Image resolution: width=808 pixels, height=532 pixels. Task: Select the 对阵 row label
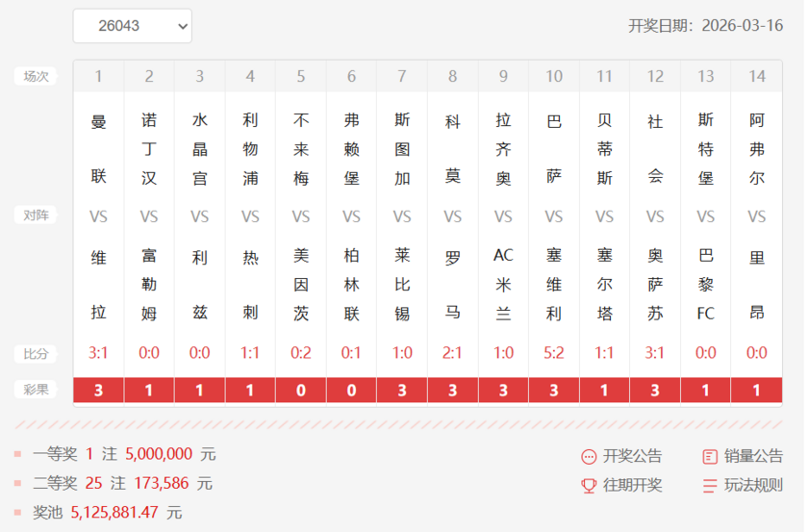[x=36, y=215]
